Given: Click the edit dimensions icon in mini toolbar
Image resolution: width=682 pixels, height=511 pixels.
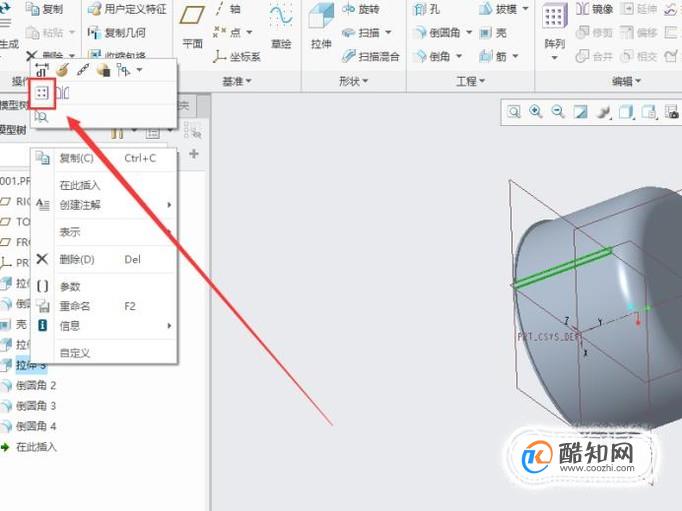Looking at the screenshot, I should [42, 70].
